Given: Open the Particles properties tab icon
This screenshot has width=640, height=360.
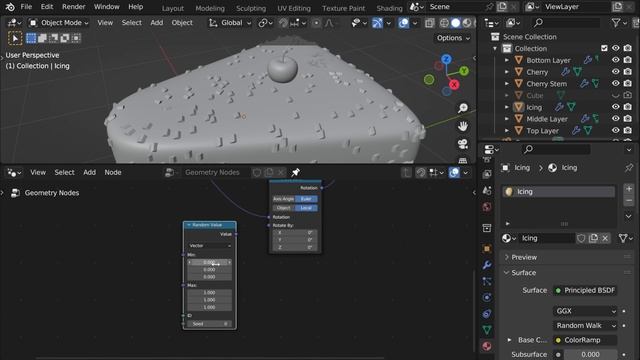Looking at the screenshot, I should pyautogui.click(x=487, y=281).
